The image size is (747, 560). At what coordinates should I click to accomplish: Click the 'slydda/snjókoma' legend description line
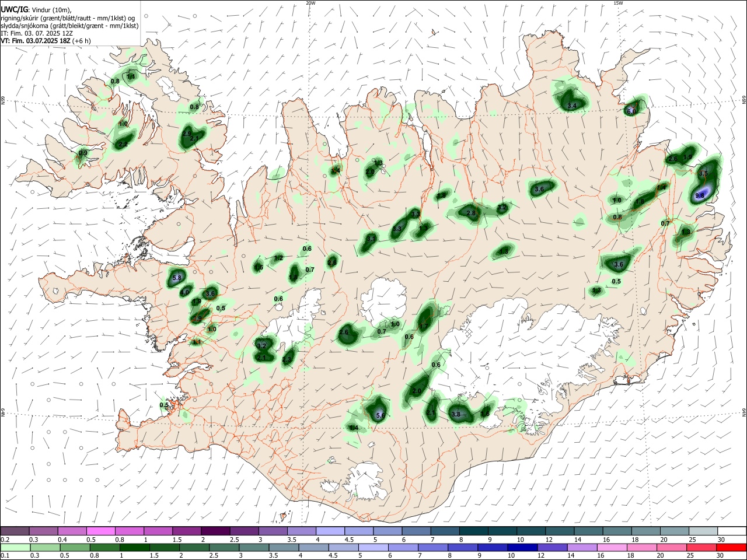(x=69, y=26)
